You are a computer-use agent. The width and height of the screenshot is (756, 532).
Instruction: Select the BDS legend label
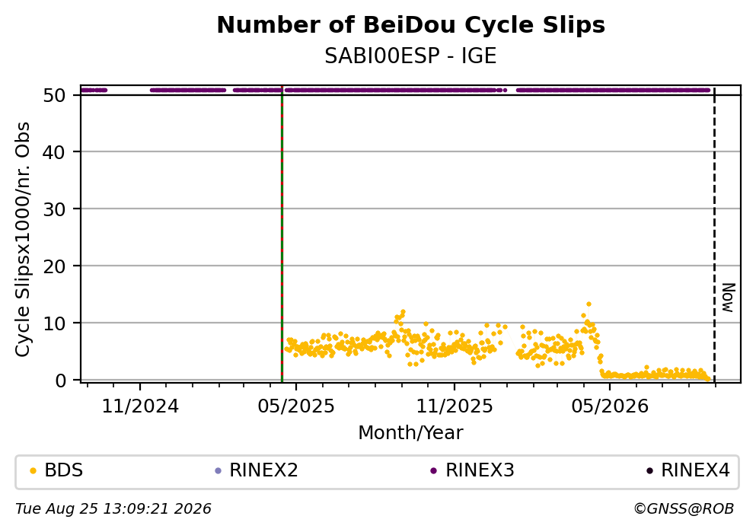pyautogui.click(x=64, y=470)
